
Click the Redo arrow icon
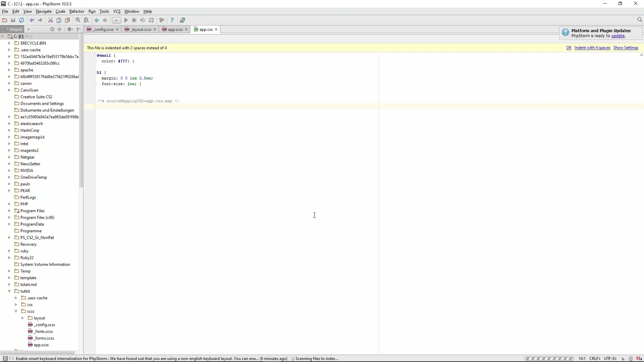click(x=40, y=20)
